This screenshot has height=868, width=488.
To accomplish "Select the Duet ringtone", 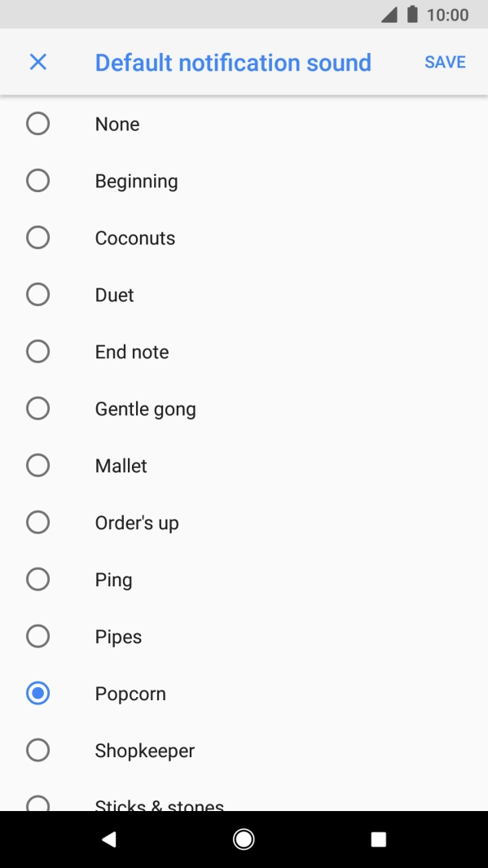I will tap(37, 295).
